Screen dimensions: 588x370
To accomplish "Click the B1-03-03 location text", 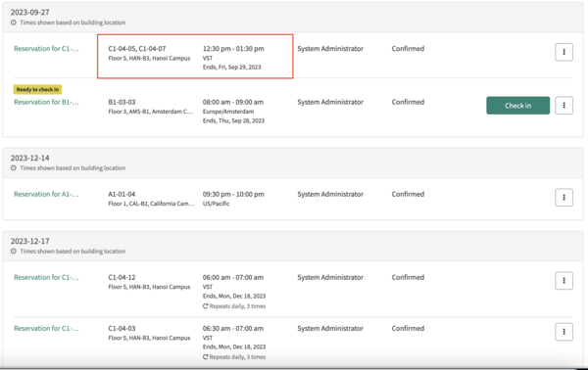I will (122, 102).
